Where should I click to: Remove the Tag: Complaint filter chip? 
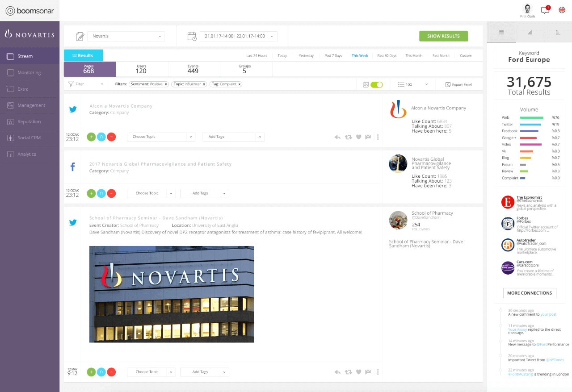[240, 84]
